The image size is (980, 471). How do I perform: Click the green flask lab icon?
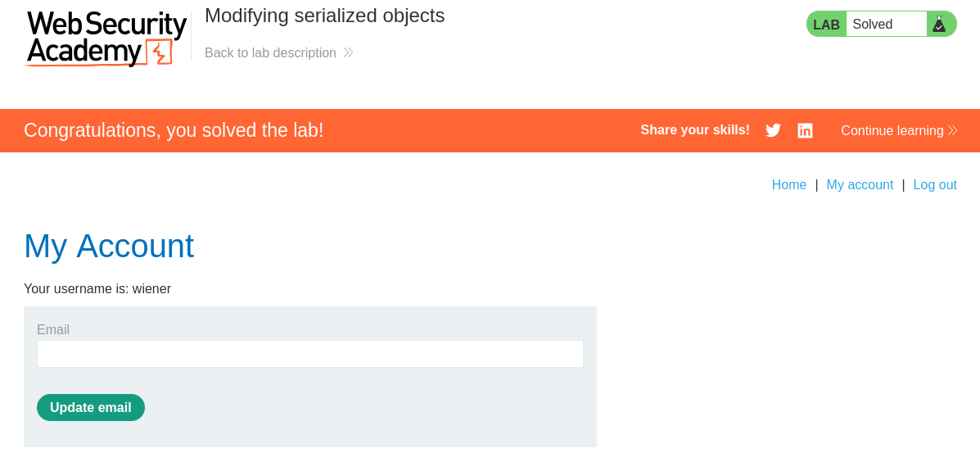(939, 24)
